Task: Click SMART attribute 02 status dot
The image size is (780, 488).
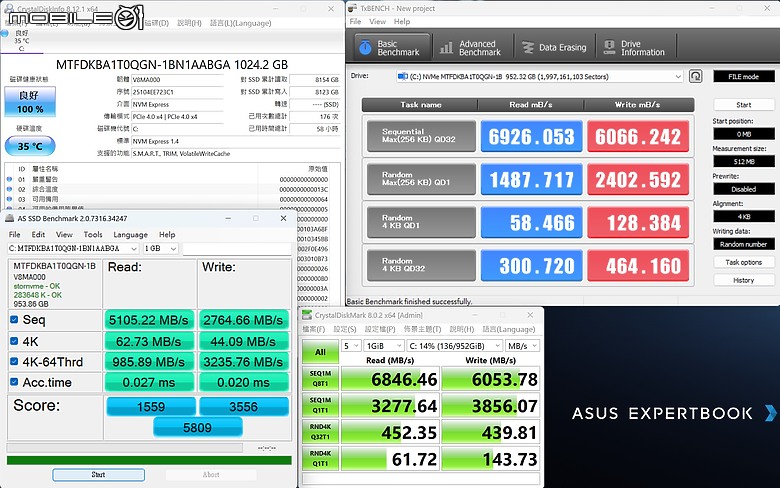Action: (9, 189)
